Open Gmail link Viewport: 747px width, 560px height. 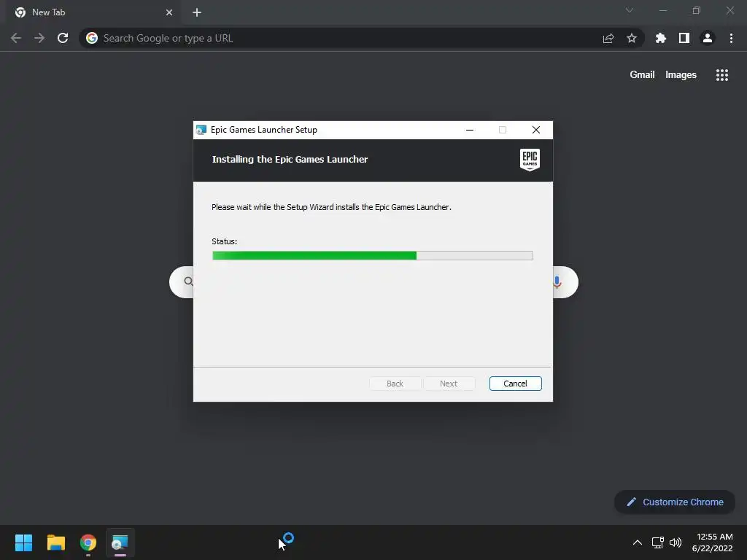click(642, 75)
